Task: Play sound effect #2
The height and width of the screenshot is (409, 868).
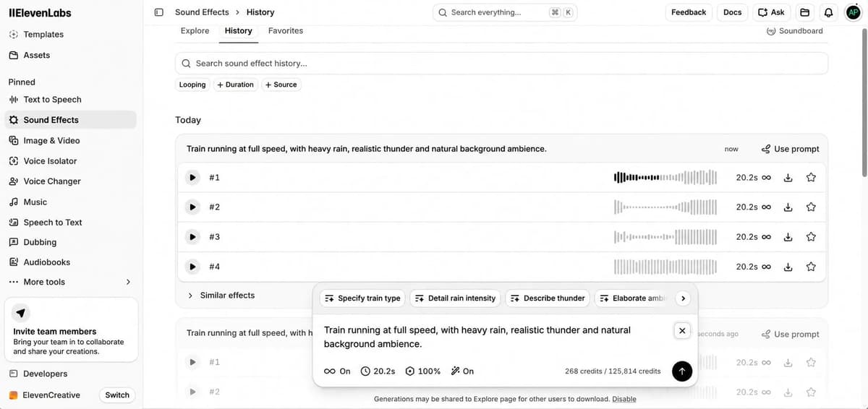Action: (x=192, y=207)
